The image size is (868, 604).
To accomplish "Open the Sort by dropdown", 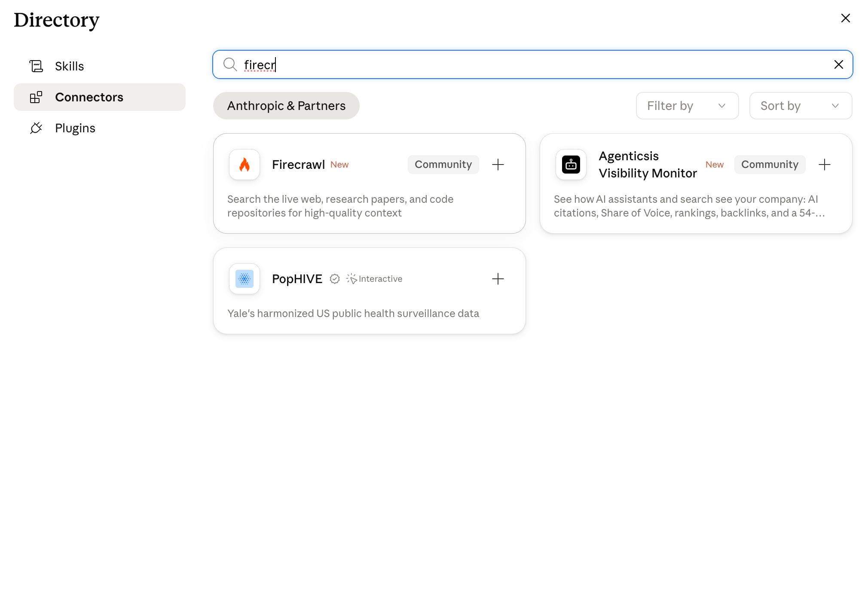I will 801,106.
